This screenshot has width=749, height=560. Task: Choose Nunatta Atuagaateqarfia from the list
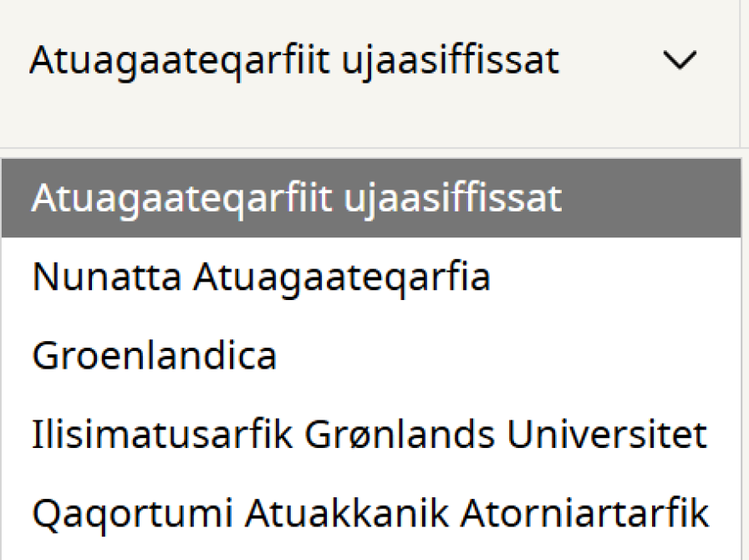[x=261, y=277]
